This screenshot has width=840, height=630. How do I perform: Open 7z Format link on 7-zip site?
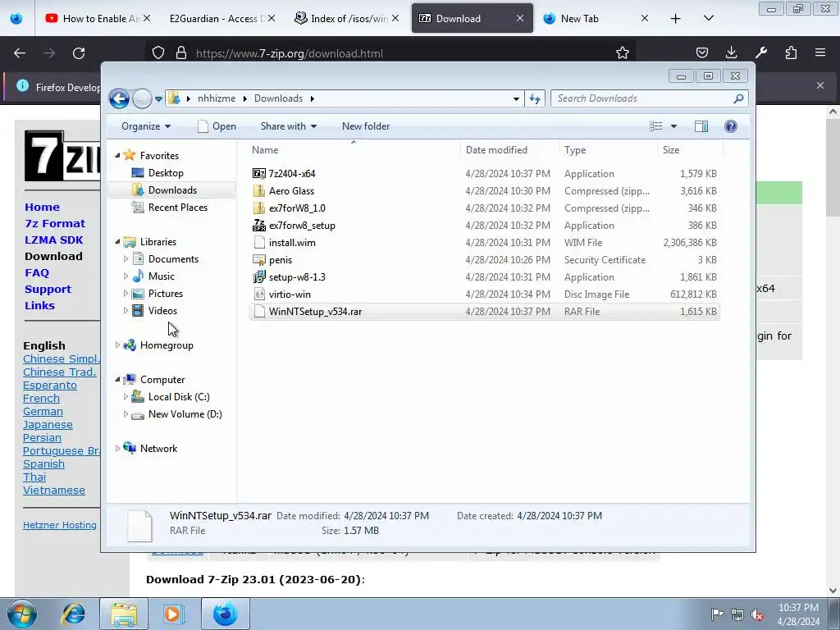[55, 223]
